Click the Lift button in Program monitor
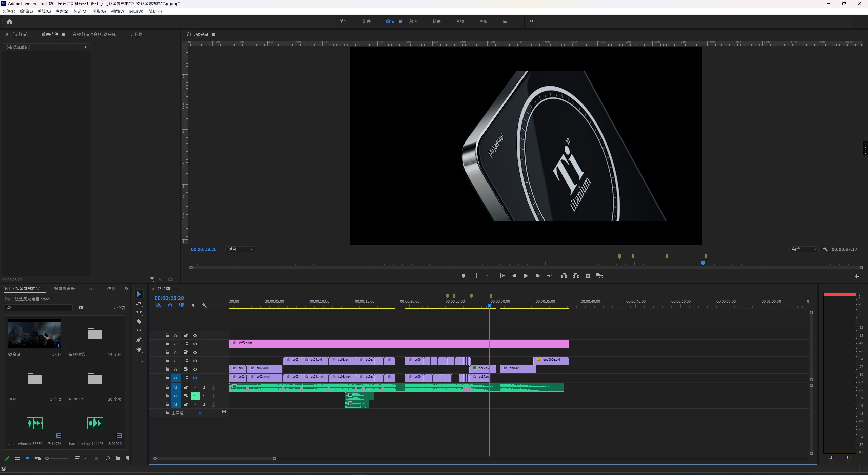This screenshot has height=475, width=868. [x=564, y=276]
